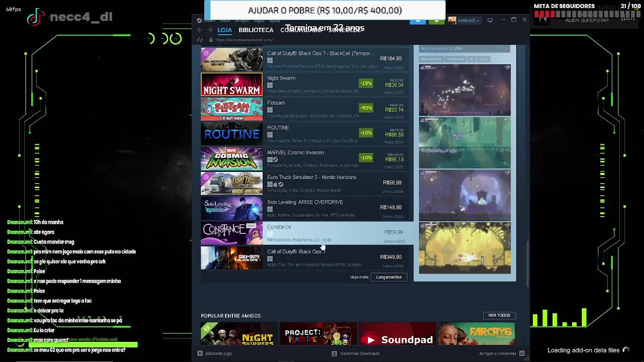Click the MARVEL Cosmic Invasion title text
This screenshot has height=362, width=644.
[295, 152]
